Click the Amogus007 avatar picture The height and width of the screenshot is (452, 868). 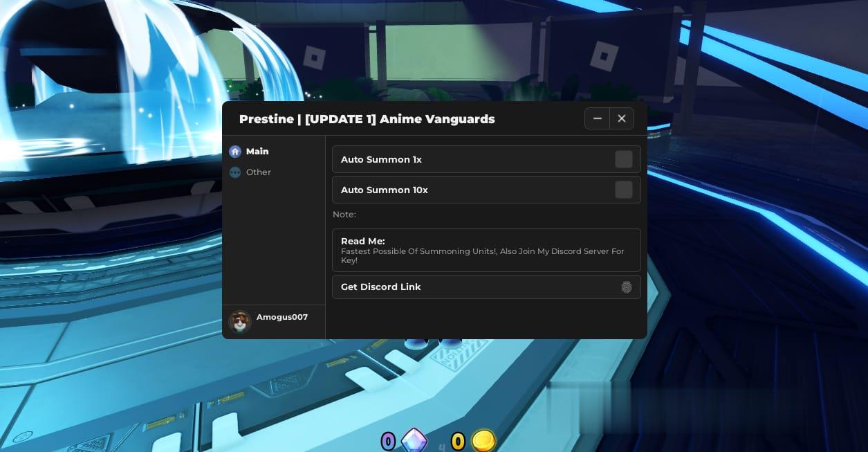pyautogui.click(x=240, y=321)
